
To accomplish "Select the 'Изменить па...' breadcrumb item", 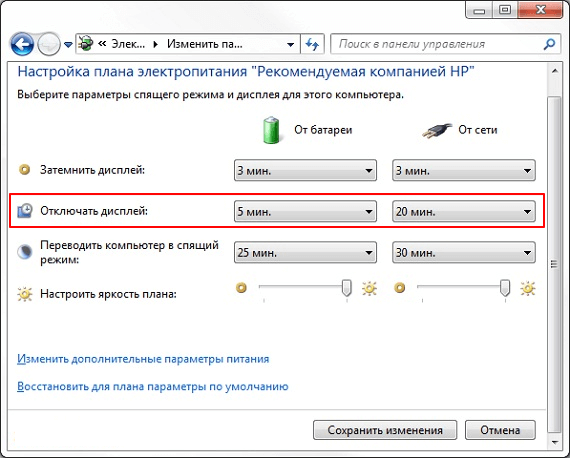I will (x=205, y=44).
